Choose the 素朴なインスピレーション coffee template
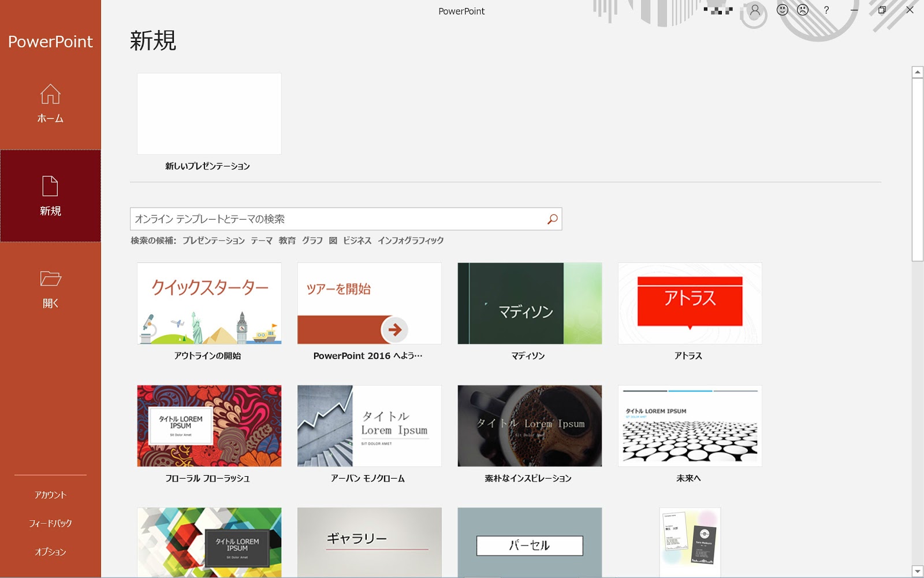Screen dimensions: 924x578 530,426
